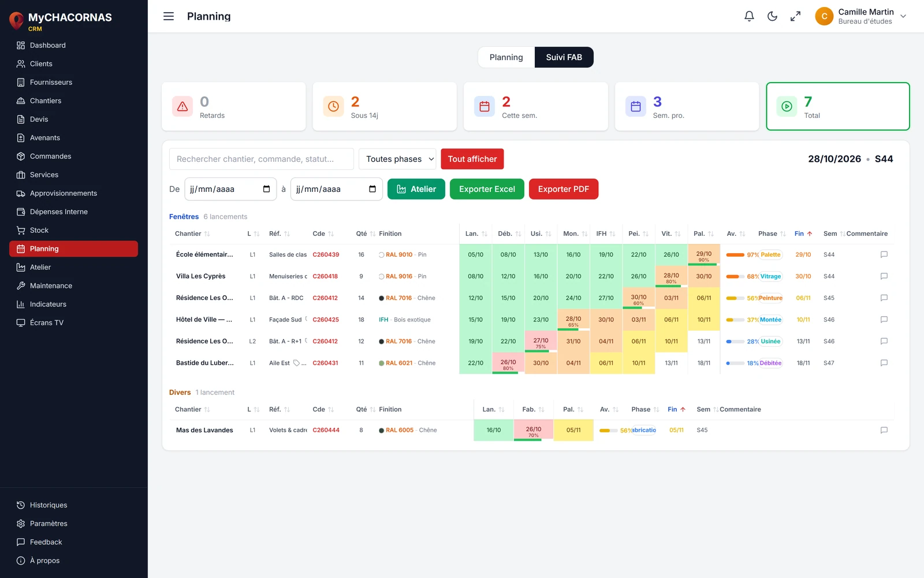Collapse the sidebar with hamburger icon

pyautogui.click(x=169, y=16)
